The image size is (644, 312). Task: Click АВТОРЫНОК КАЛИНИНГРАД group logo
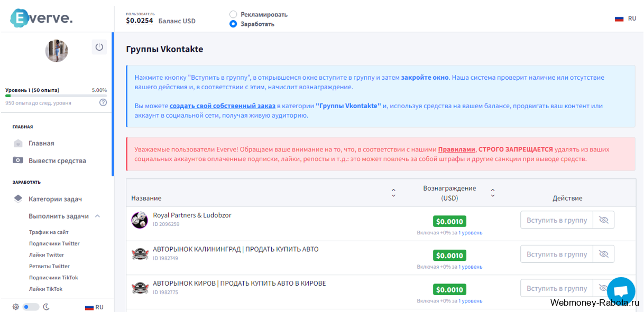(140, 254)
